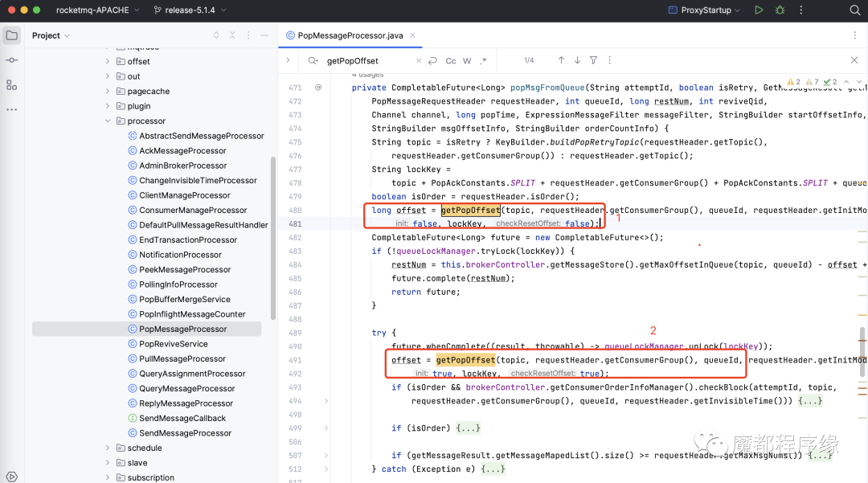Viewport: 868px width, 483px height.
Task: Open the release-5.1.4 branch dropdown
Action: tap(190, 10)
